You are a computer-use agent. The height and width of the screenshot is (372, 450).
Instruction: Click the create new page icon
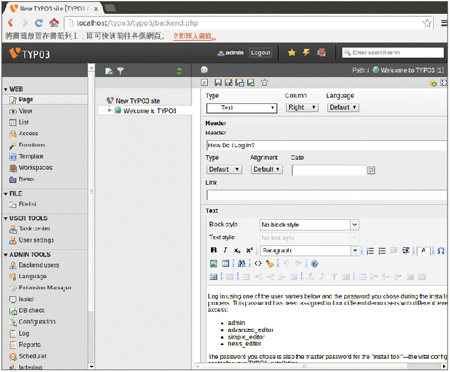(x=109, y=71)
